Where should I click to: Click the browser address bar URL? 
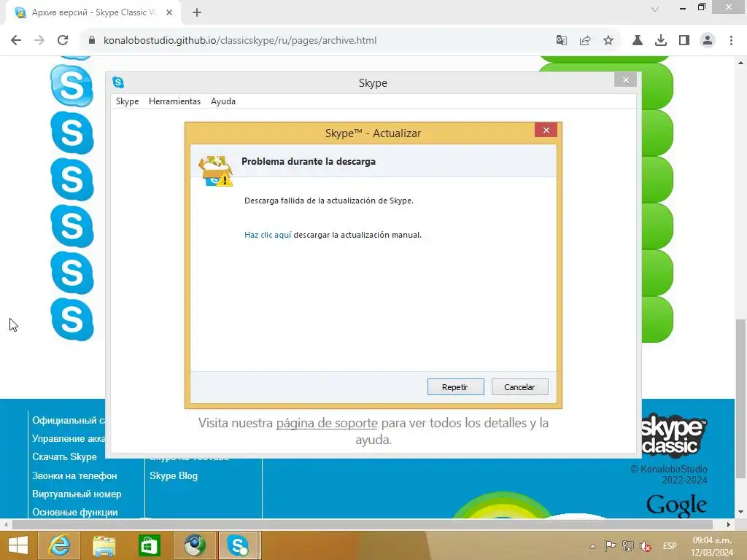click(240, 41)
